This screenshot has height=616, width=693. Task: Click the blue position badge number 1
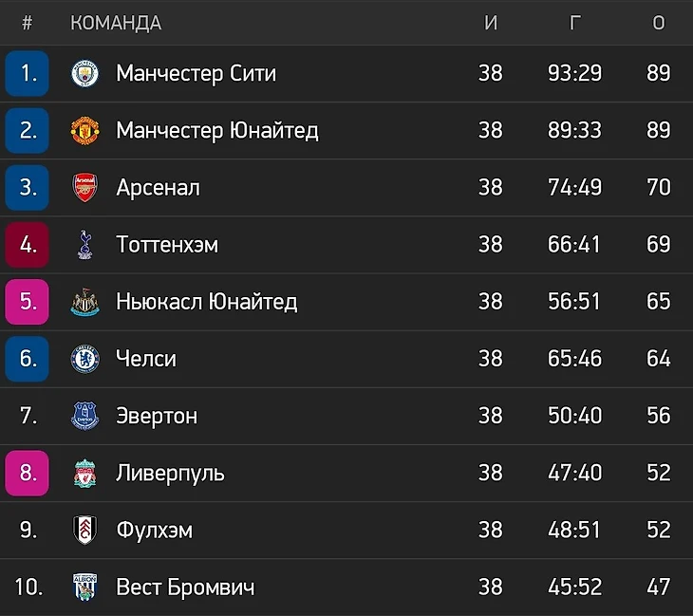tap(28, 73)
